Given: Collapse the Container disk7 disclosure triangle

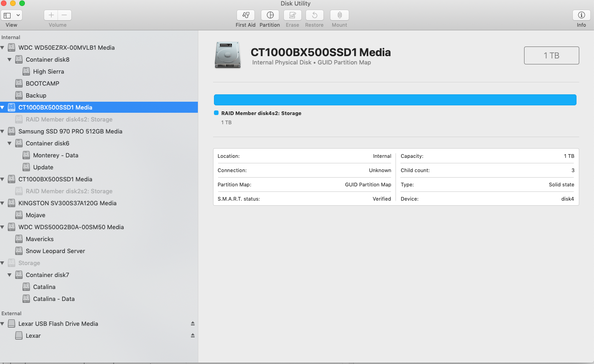Looking at the screenshot, I should click(10, 275).
